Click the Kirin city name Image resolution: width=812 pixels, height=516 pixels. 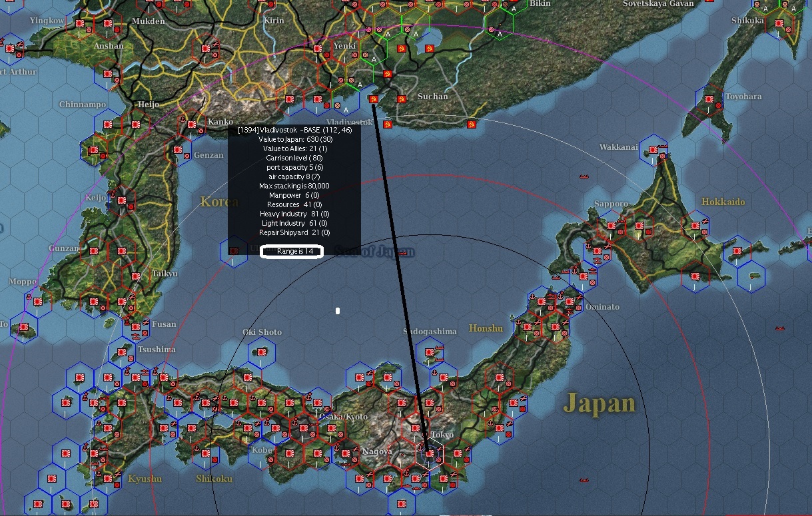click(x=274, y=21)
